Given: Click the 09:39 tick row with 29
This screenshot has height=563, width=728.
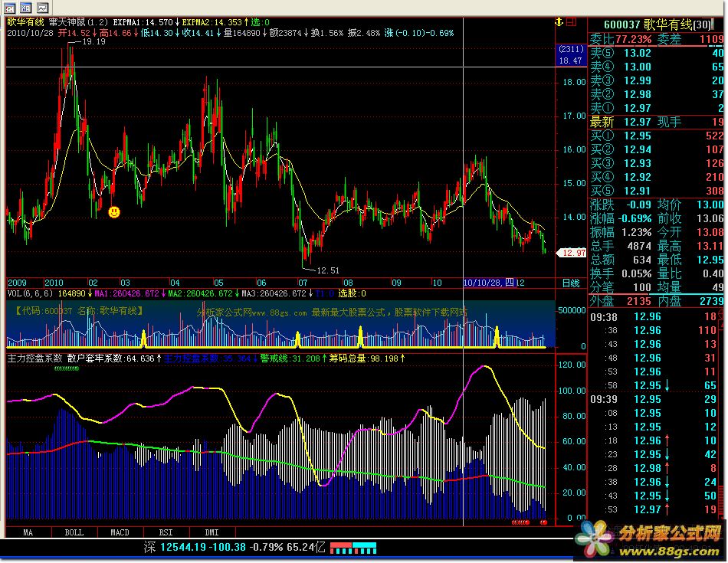Looking at the screenshot, I should click(x=654, y=400).
